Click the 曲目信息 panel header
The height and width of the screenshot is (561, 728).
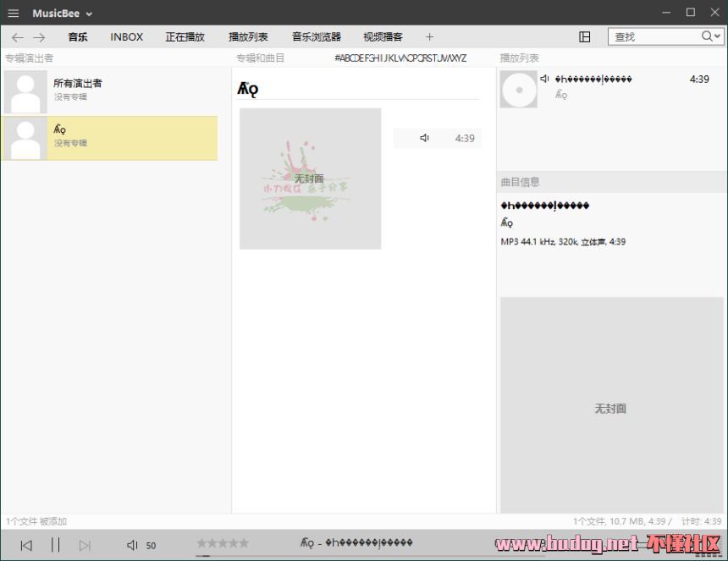[x=520, y=182]
